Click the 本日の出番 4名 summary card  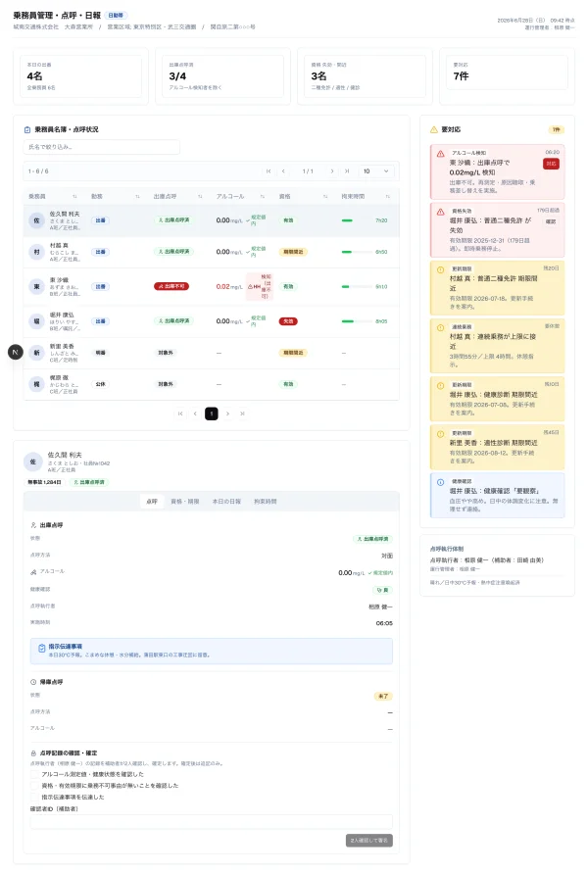click(x=80, y=76)
